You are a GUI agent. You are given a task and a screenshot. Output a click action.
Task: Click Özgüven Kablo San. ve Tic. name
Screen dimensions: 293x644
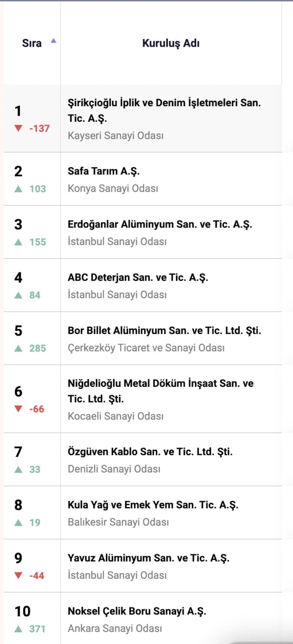pyautogui.click(x=150, y=452)
